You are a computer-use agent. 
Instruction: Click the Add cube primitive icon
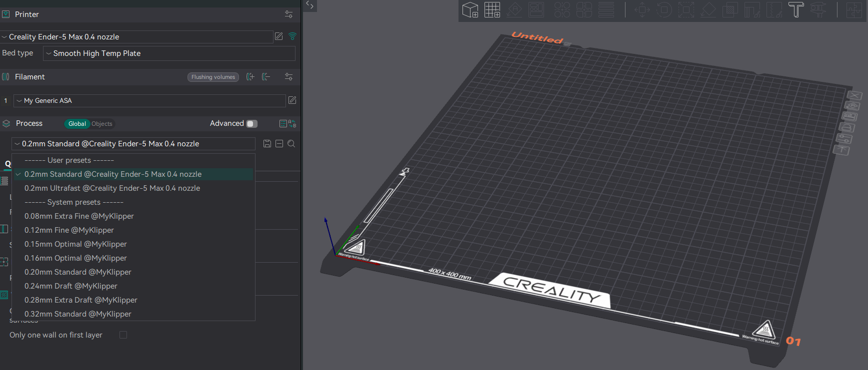point(470,10)
